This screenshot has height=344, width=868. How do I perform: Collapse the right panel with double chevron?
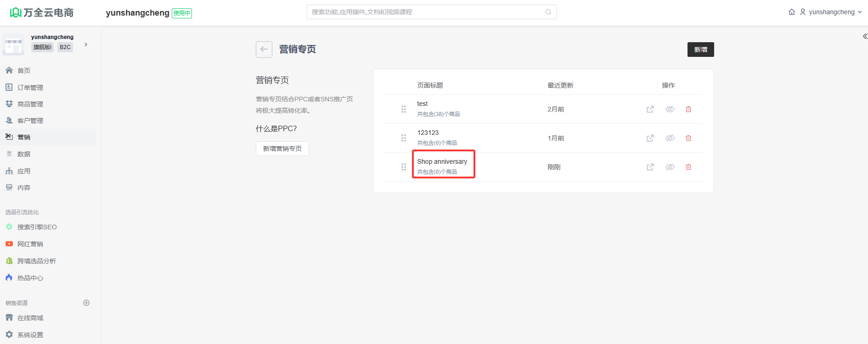click(x=864, y=36)
